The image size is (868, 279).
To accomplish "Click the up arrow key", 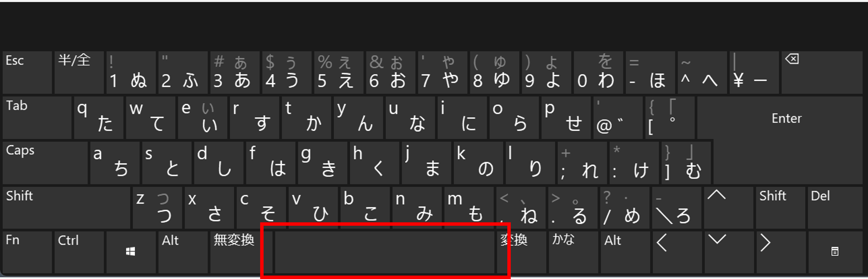I will coord(728,208).
